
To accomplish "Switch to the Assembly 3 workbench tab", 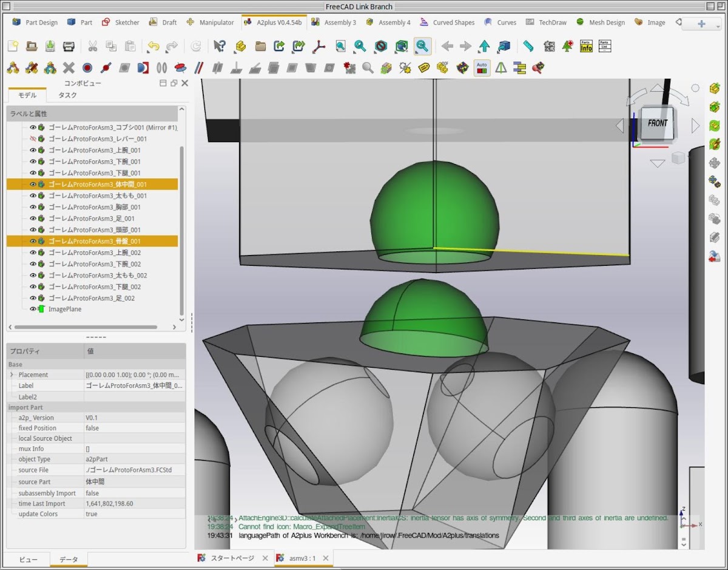I will 334,22.
